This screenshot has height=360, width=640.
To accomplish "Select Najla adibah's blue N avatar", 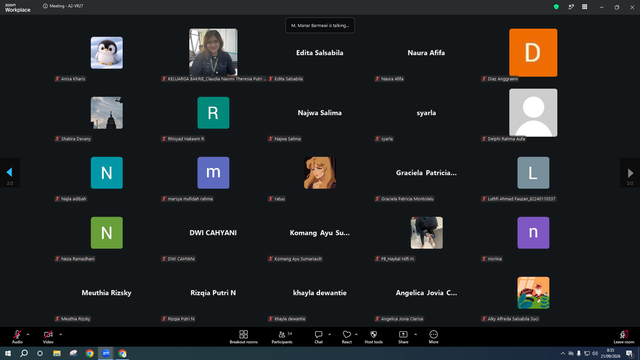I will (x=107, y=173).
